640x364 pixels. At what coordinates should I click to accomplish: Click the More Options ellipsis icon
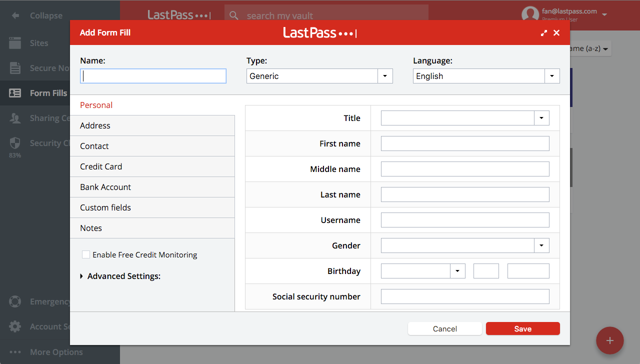point(15,352)
